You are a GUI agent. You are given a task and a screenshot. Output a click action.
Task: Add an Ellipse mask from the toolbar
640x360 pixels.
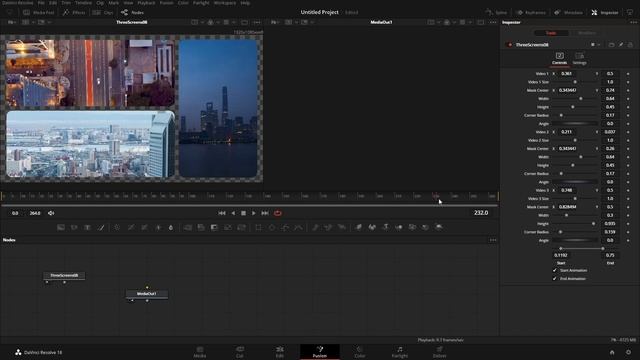tap(272, 227)
